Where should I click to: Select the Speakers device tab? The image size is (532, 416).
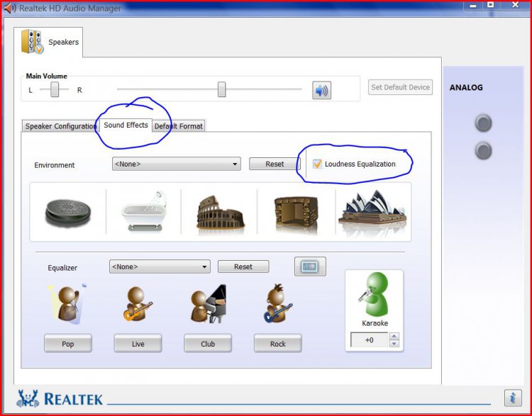48,42
